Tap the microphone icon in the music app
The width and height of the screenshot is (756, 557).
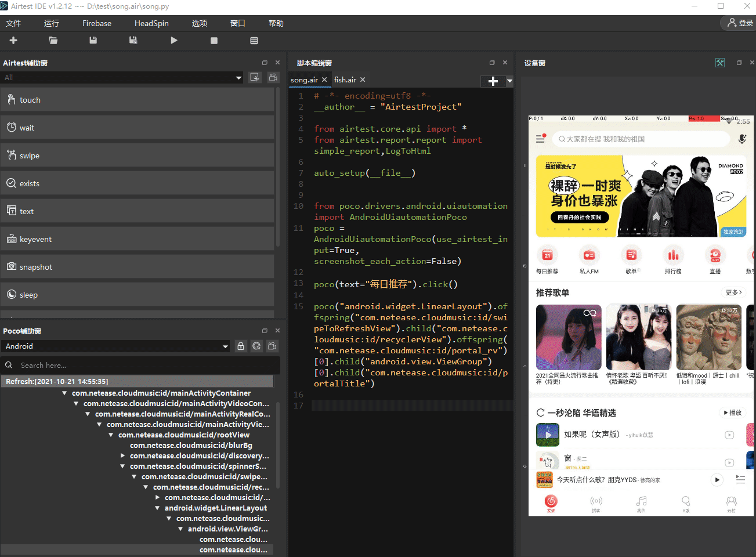pyautogui.click(x=742, y=139)
